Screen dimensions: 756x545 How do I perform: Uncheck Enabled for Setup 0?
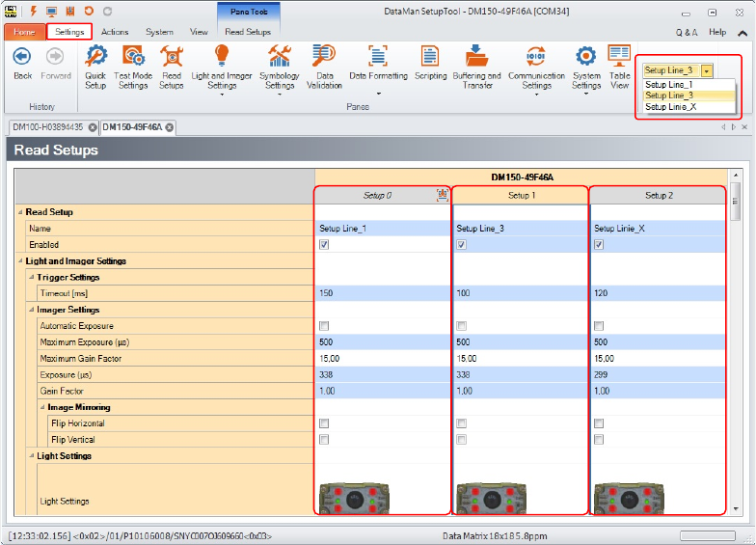[324, 245]
